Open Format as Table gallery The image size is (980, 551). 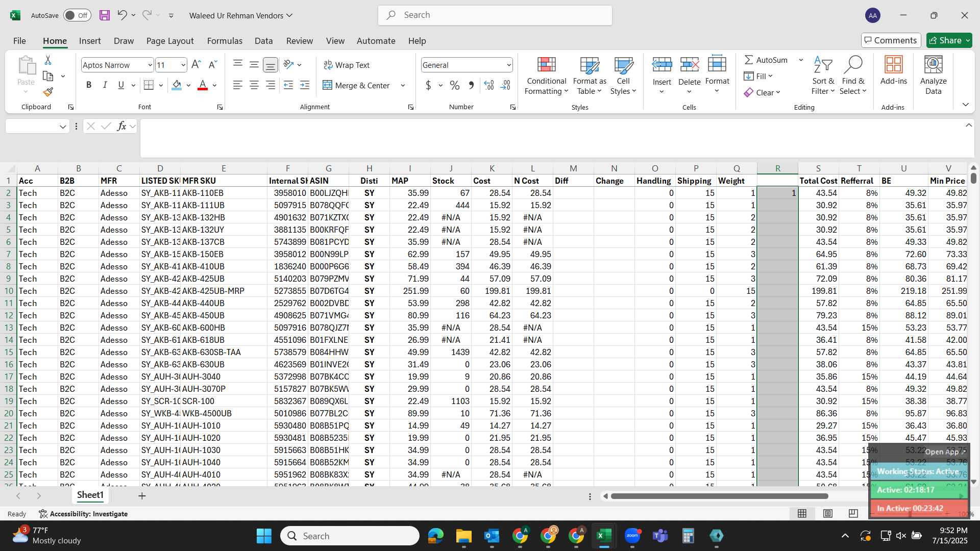(590, 76)
